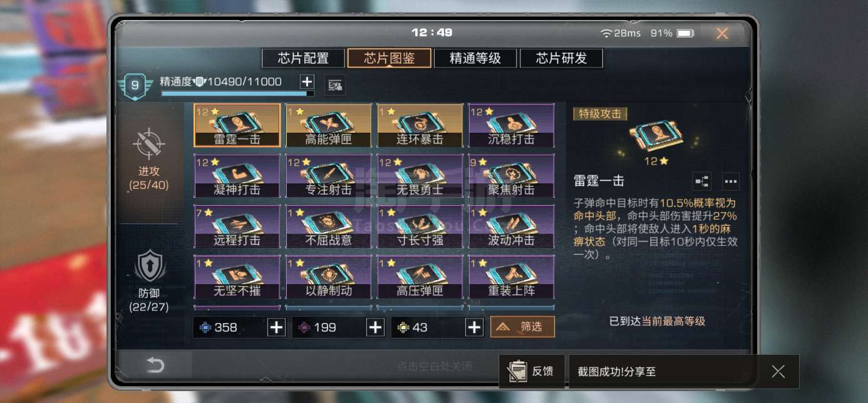This screenshot has width=868, height=403.
Task: Click the 反馈 feedback clipboard icon
Action: coord(517,371)
